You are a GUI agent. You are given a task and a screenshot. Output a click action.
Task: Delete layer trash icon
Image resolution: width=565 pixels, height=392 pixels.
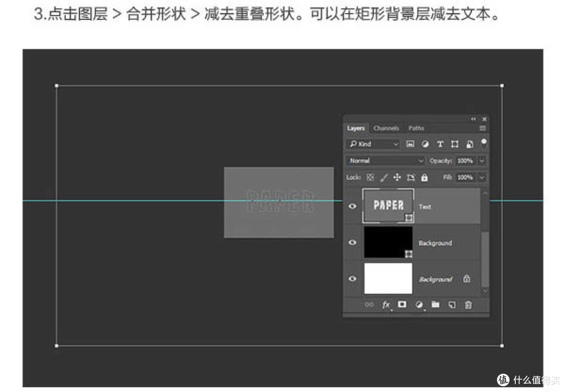[x=468, y=305]
